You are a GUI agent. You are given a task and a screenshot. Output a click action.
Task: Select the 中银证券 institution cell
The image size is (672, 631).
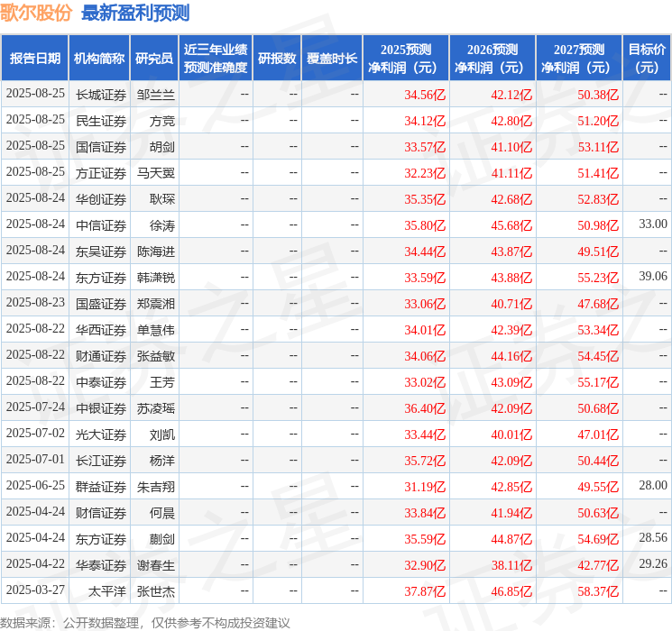(x=101, y=408)
